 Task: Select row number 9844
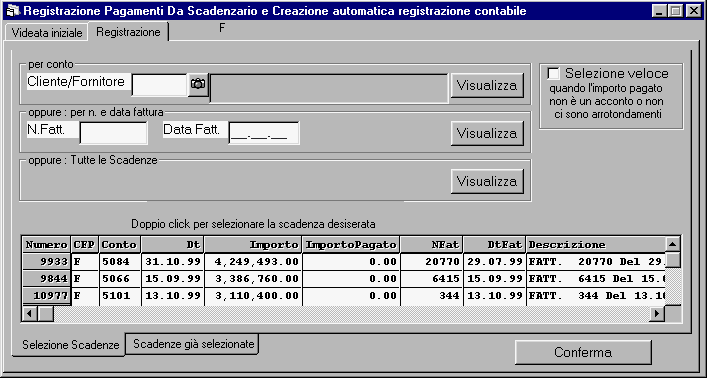click(x=46, y=279)
